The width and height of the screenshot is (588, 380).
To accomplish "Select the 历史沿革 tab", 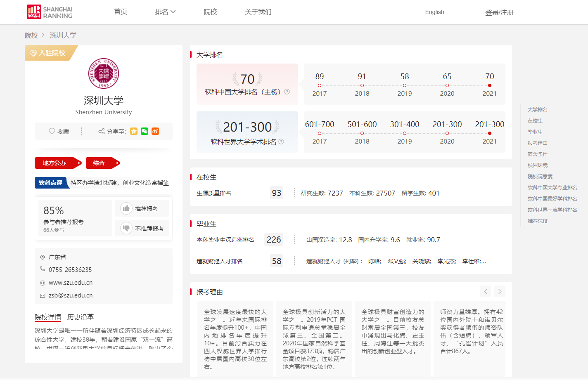I will pyautogui.click(x=81, y=317).
